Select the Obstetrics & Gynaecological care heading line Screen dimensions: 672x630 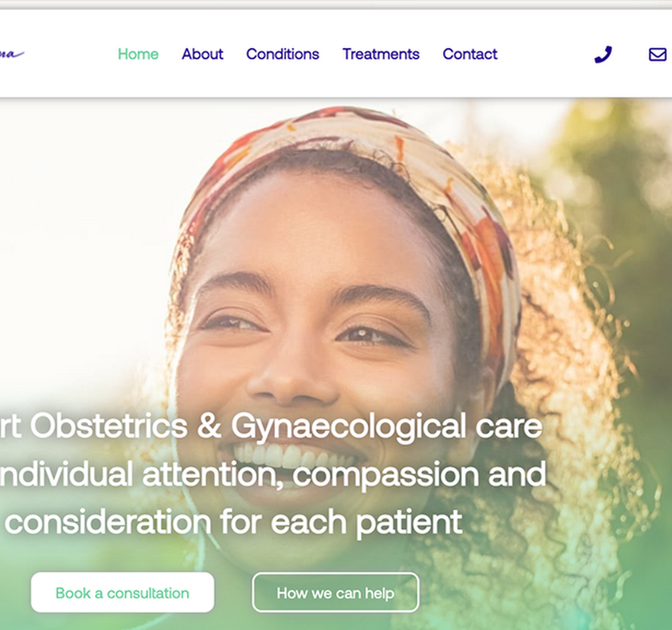click(271, 427)
